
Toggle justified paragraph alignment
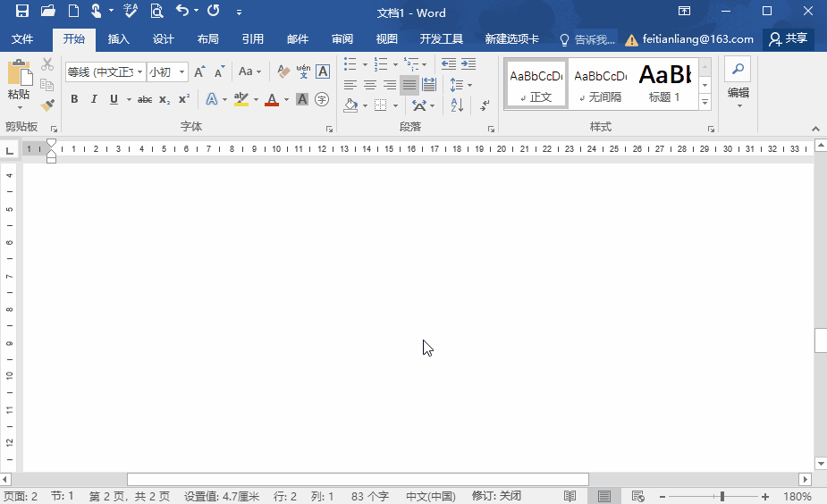pyautogui.click(x=409, y=85)
